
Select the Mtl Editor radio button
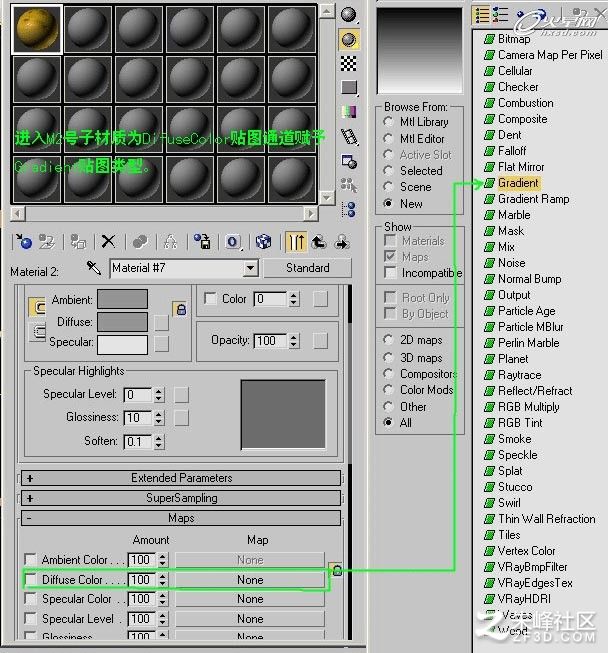(x=388, y=138)
